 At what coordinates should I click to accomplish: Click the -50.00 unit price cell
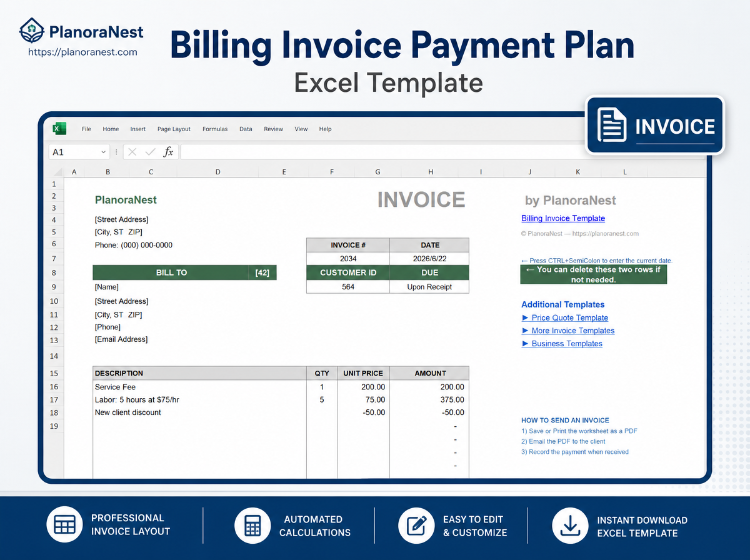click(364, 412)
